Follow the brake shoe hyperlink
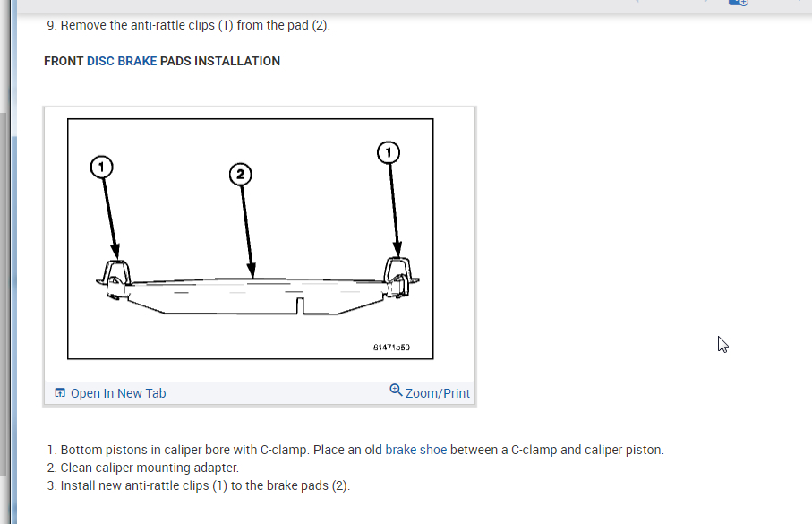This screenshot has width=812, height=524. 415,450
